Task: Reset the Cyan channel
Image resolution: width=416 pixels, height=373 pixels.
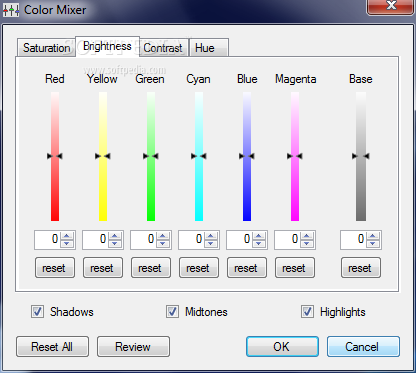Action: click(199, 268)
